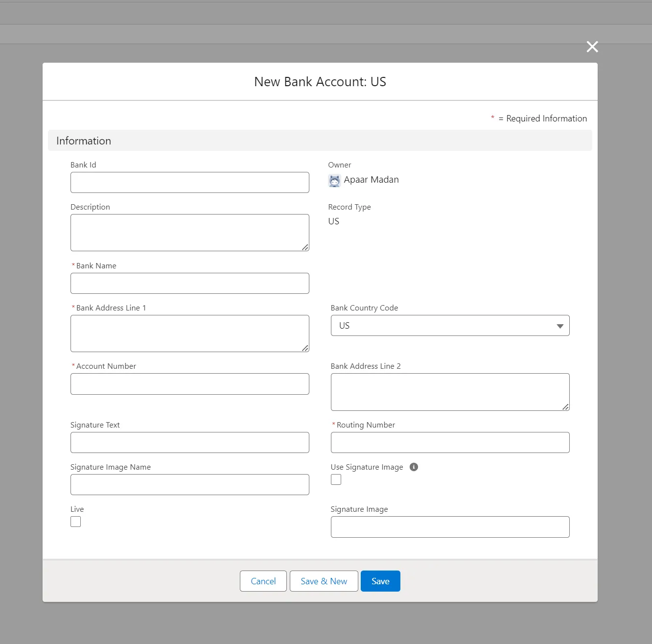Image resolution: width=652 pixels, height=644 pixels.
Task: Open the Bank Country Code dropdown
Action: coord(450,326)
